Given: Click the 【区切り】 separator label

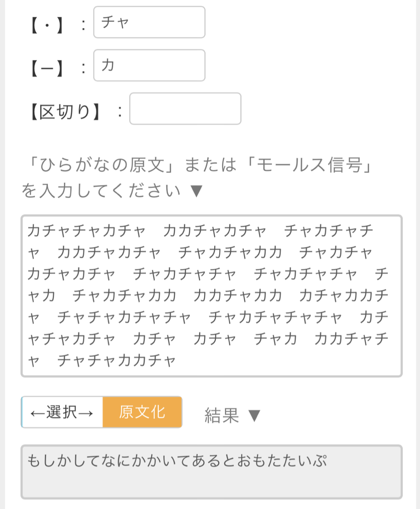Looking at the screenshot, I should 65,112.
